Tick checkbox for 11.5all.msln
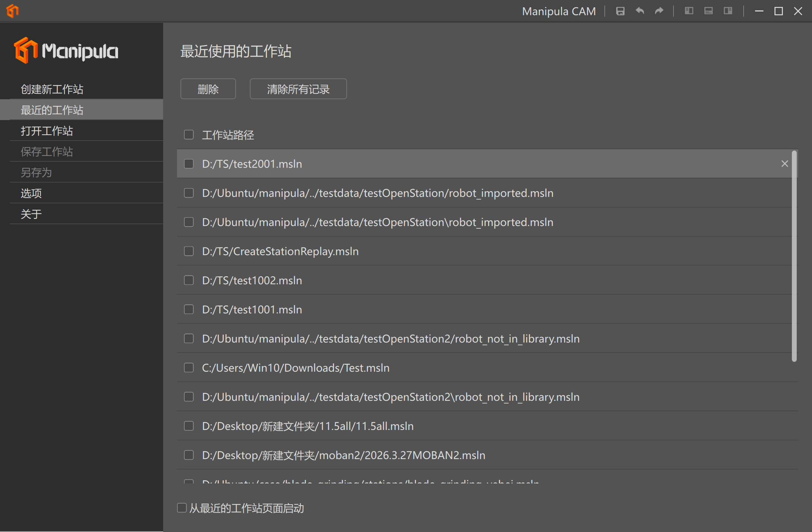The height and width of the screenshot is (532, 812). click(x=189, y=426)
